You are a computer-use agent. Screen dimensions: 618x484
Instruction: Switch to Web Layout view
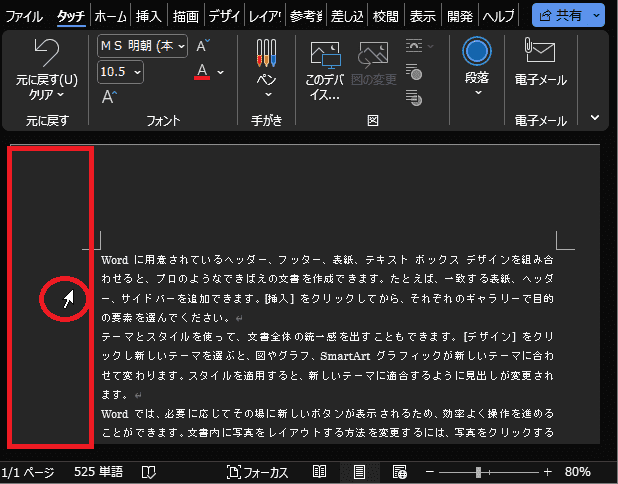coord(399,472)
